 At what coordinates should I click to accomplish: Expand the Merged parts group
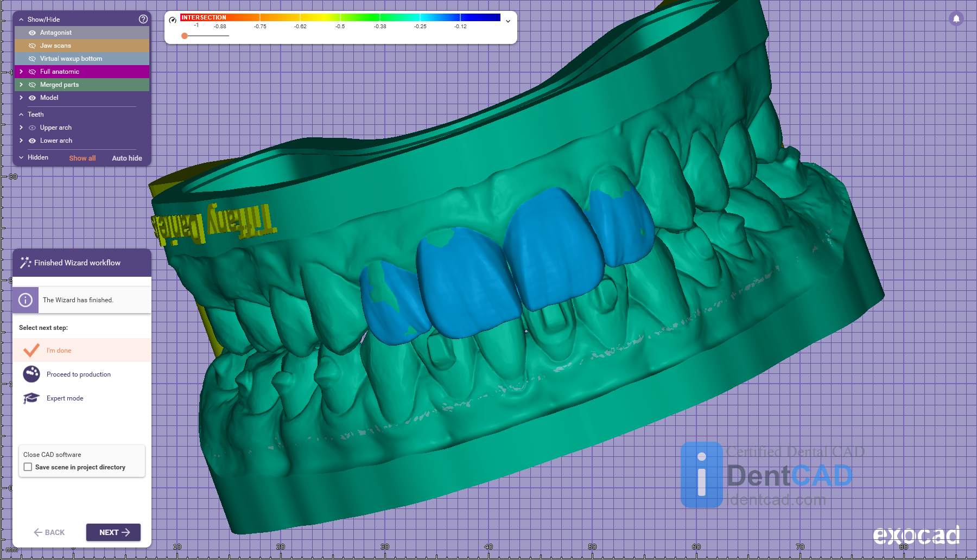coord(21,85)
